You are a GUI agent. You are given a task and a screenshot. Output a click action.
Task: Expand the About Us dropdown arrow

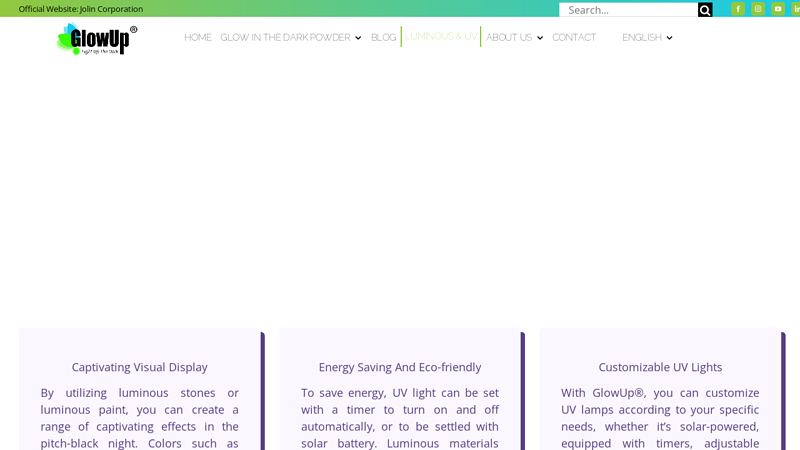coord(540,38)
